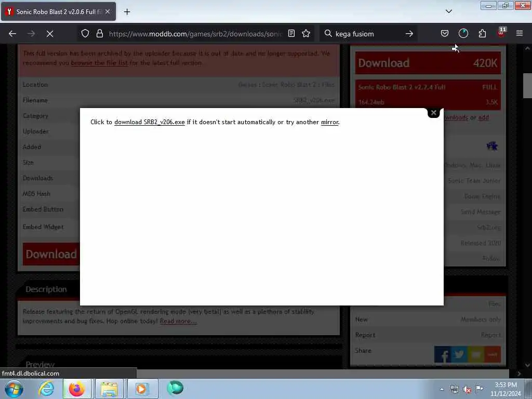
Task: Click into the kega fusiom search field
Action: point(368,34)
